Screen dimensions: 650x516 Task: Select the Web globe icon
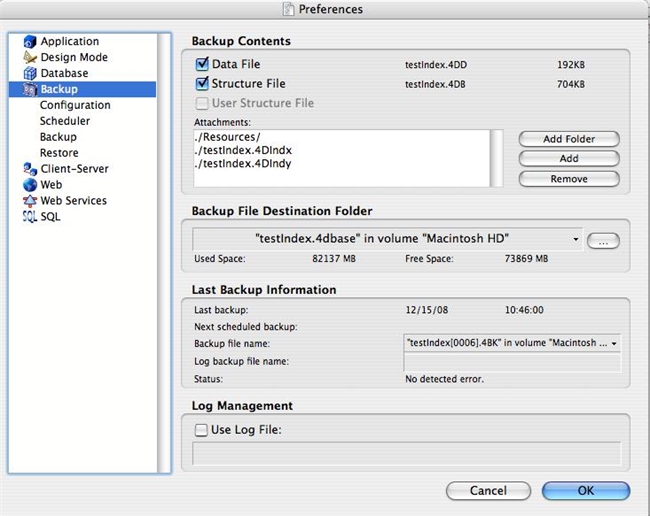pos(29,185)
